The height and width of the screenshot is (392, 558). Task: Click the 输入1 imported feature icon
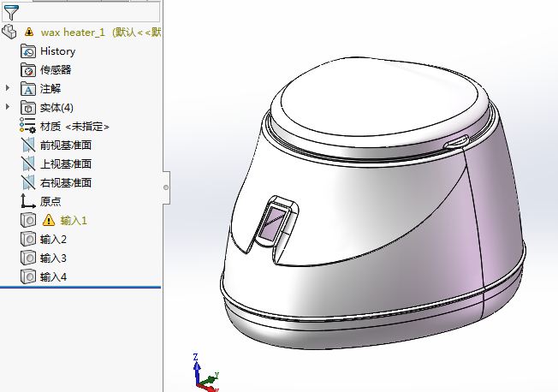click(x=28, y=220)
